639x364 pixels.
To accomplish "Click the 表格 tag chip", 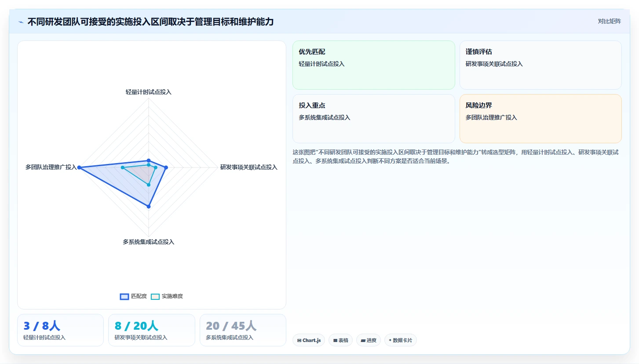I will (x=340, y=340).
